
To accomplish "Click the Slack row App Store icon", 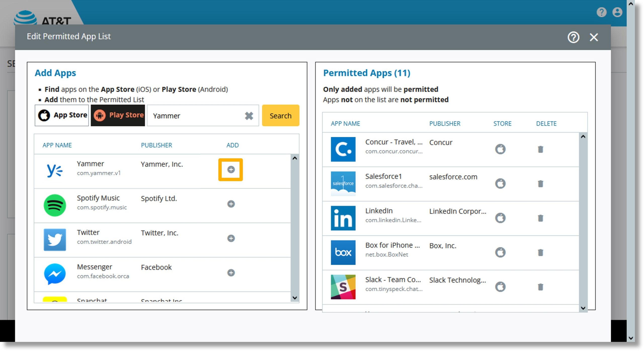I will (500, 287).
